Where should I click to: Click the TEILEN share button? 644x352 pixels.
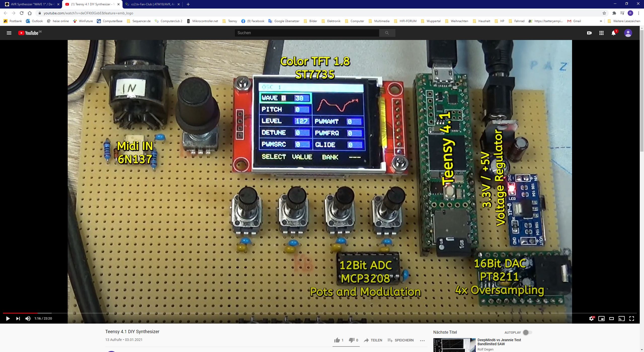(x=373, y=340)
